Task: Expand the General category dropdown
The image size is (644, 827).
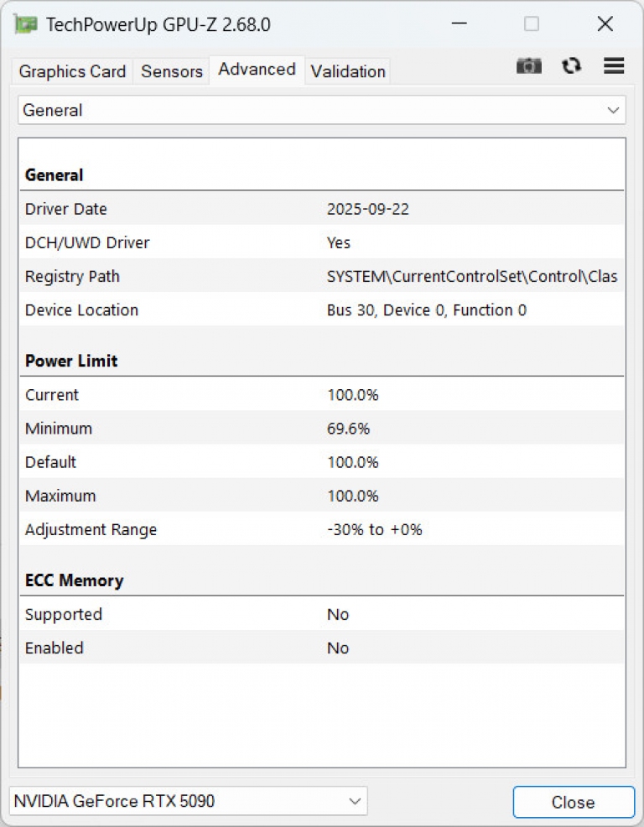Action: coord(321,110)
